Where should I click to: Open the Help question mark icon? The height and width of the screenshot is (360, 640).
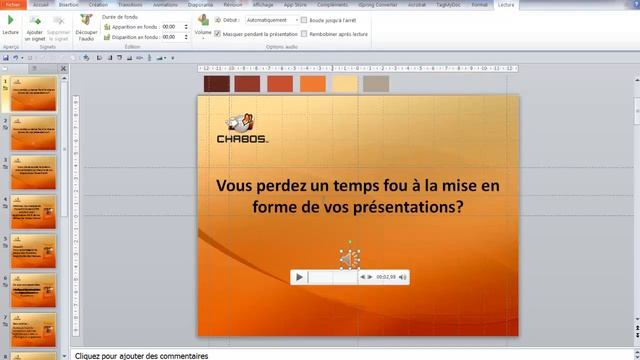[635, 4]
